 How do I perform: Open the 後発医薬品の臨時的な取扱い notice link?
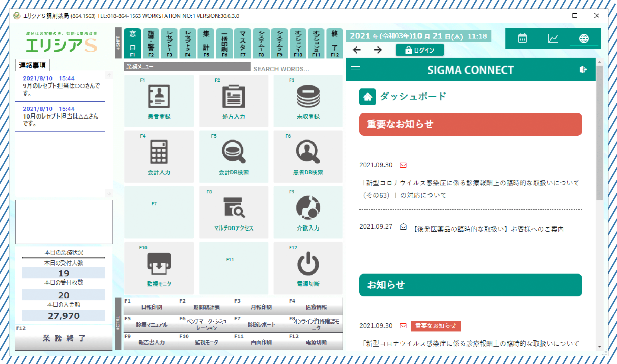489,229
